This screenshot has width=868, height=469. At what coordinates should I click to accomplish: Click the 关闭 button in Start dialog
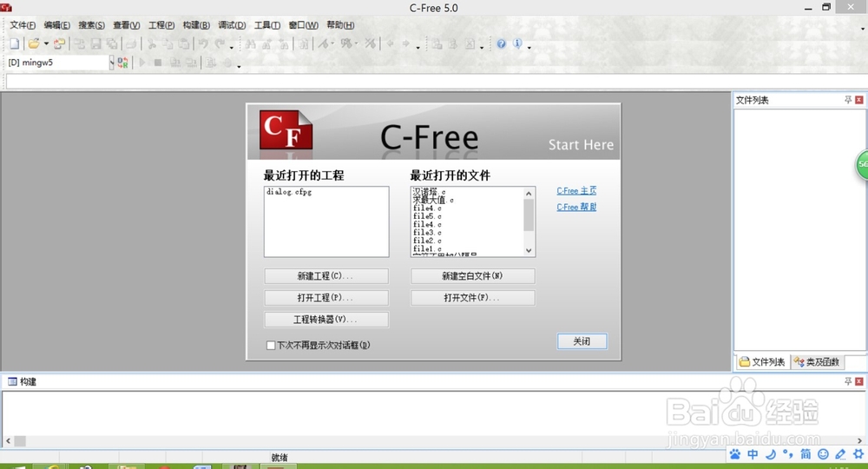[582, 341]
